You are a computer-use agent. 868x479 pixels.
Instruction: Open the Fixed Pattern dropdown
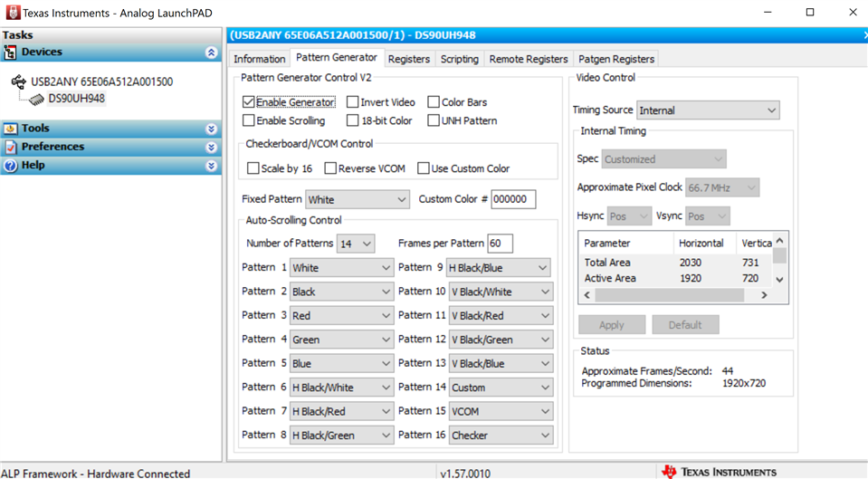tap(358, 199)
